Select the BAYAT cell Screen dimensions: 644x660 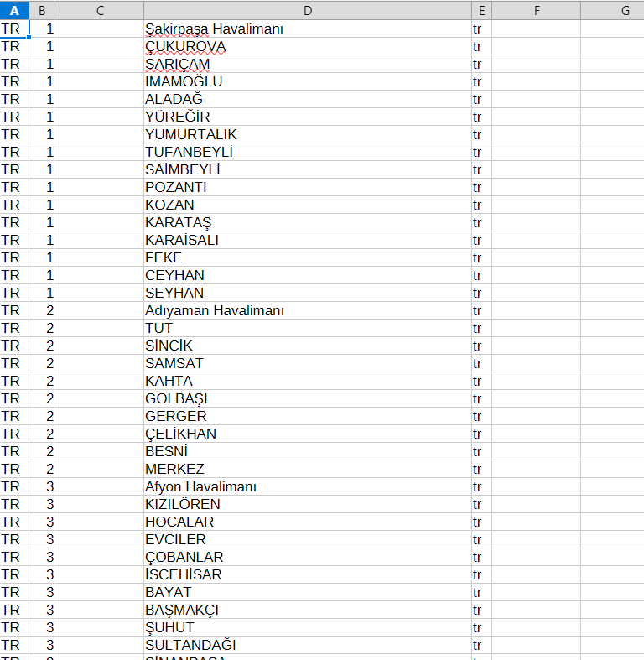(308, 592)
